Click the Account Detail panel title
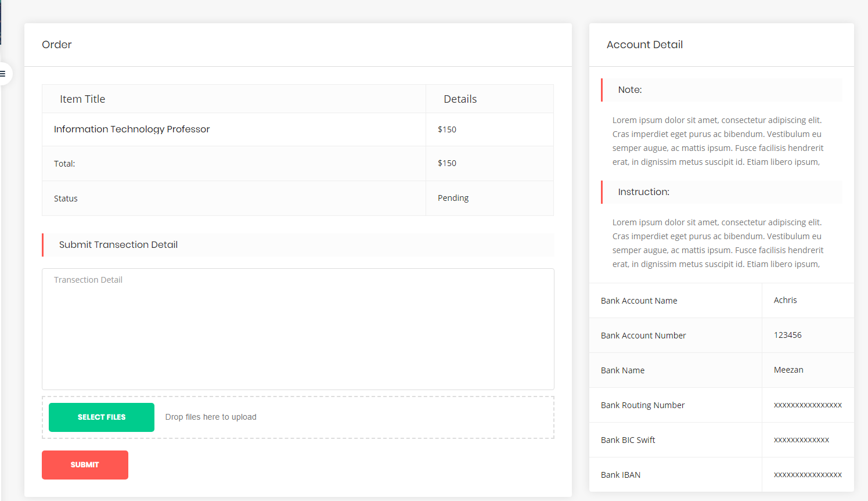Viewport: 868px width, 501px height. click(644, 45)
